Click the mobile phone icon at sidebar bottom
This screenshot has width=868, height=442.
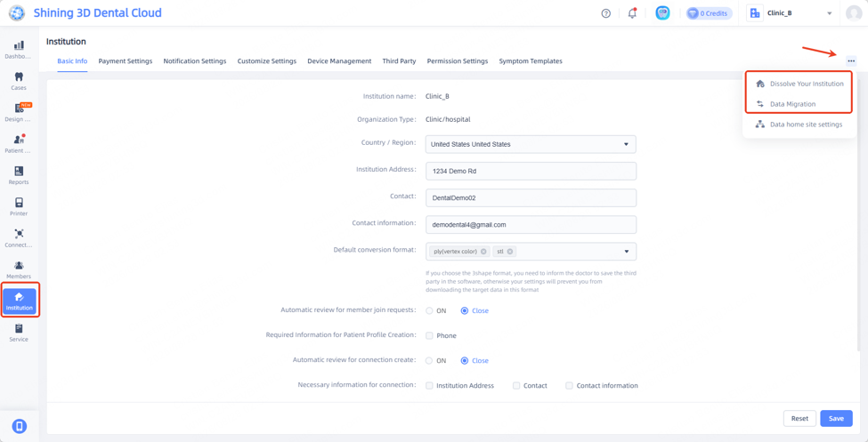point(20,426)
